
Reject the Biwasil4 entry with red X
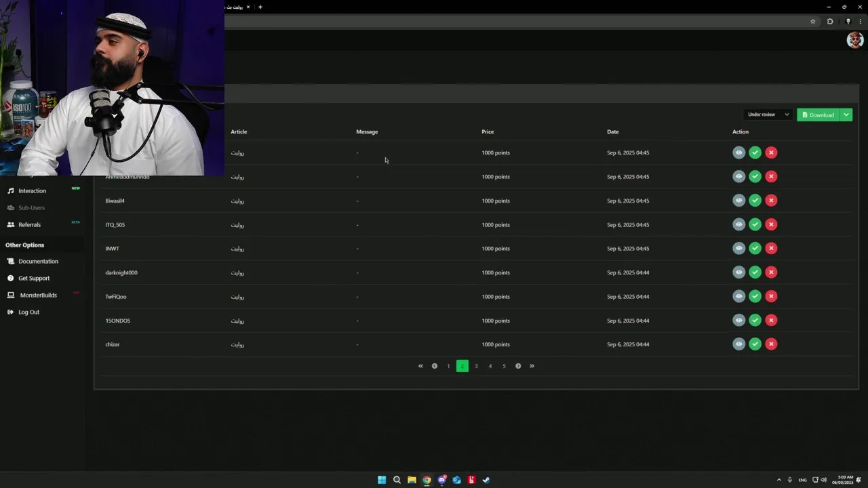tap(771, 201)
